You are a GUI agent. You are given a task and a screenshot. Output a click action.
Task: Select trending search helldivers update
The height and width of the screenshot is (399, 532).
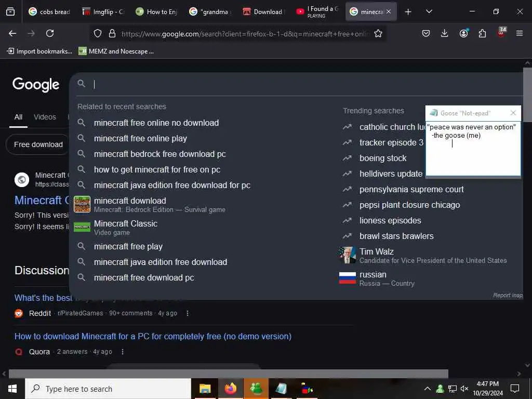pos(391,174)
